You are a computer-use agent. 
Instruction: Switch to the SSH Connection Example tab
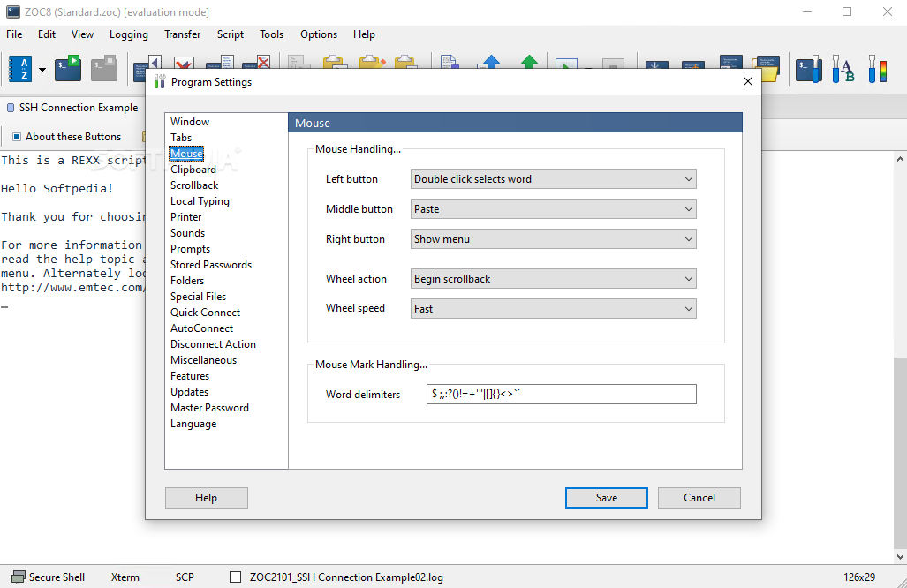tap(73, 108)
